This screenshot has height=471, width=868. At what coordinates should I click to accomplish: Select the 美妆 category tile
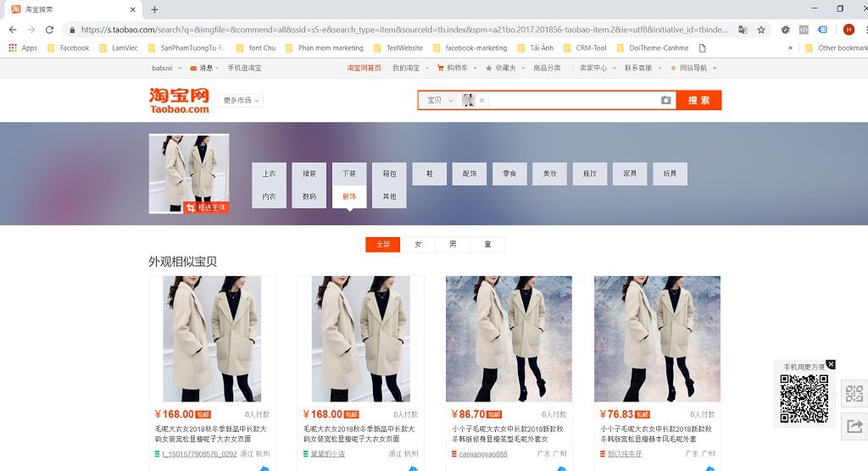549,174
